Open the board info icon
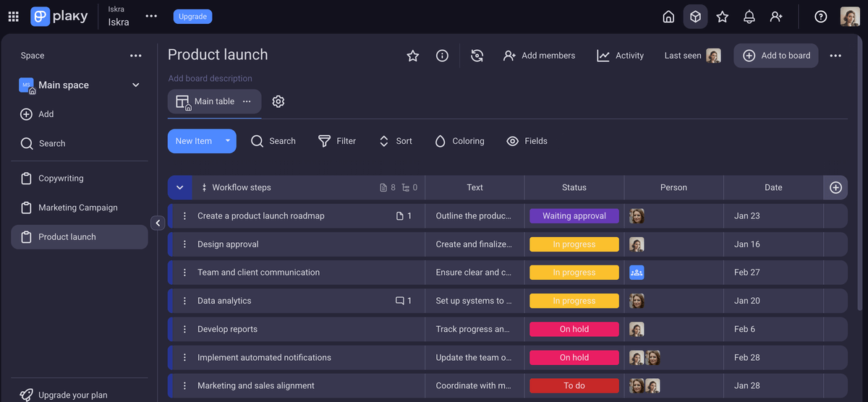The height and width of the screenshot is (402, 868). tap(442, 56)
